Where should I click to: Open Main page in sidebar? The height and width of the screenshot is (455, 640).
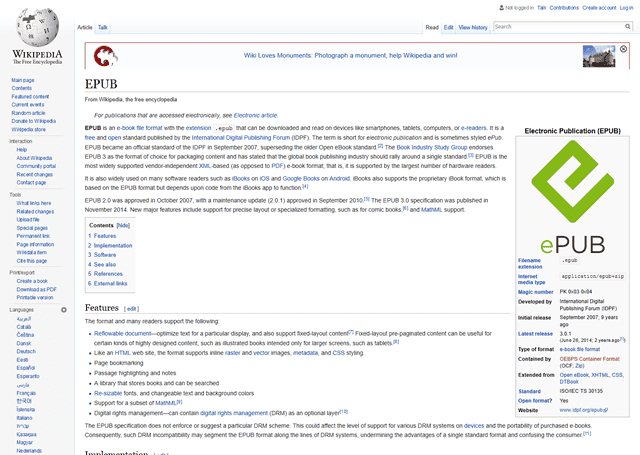point(23,80)
